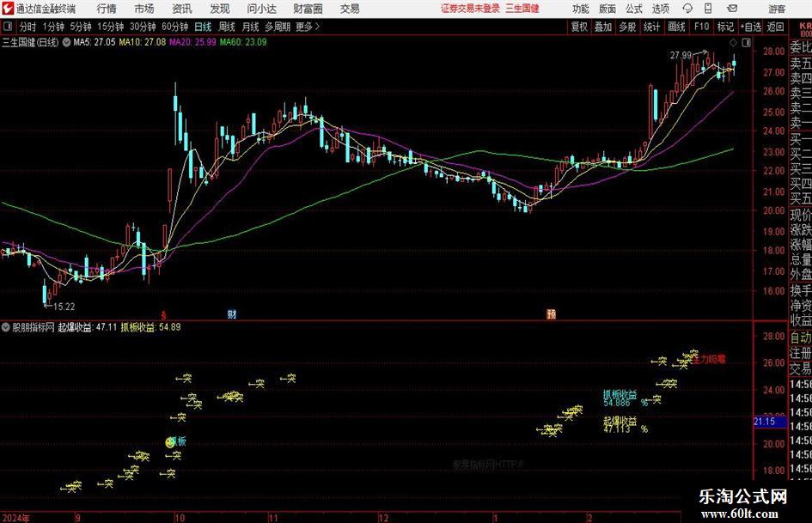The width and height of the screenshot is (812, 523).
Task: Click the 画线 drawing tool button
Action: pyautogui.click(x=677, y=27)
